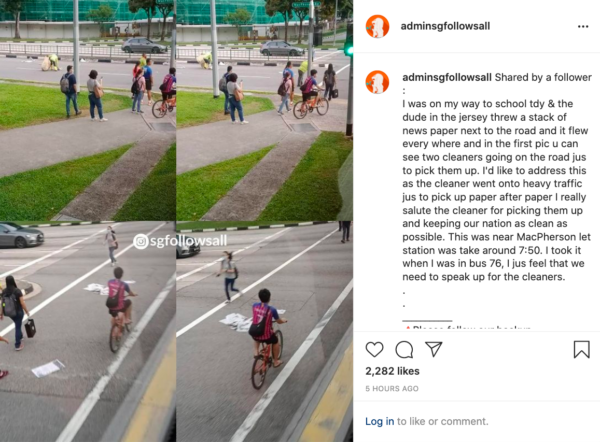Click the Log in link
Screen dimensions: 600x442
[x=379, y=421]
